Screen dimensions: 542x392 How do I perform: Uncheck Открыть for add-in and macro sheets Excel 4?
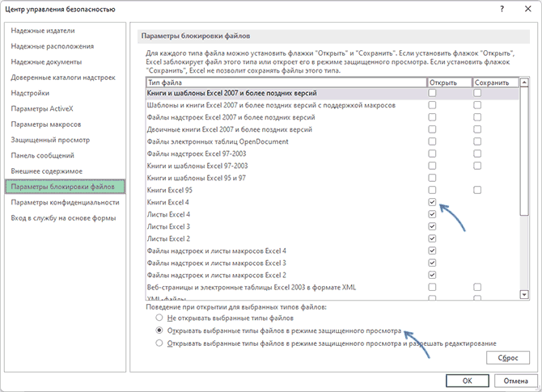click(x=432, y=251)
